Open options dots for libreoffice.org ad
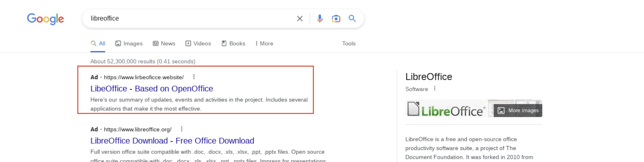This screenshot has width=644, height=162. (181, 129)
